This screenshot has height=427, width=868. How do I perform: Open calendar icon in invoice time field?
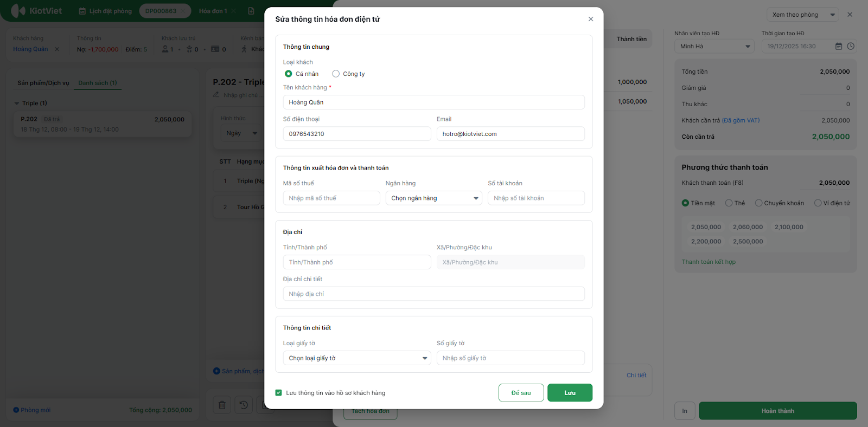839,47
